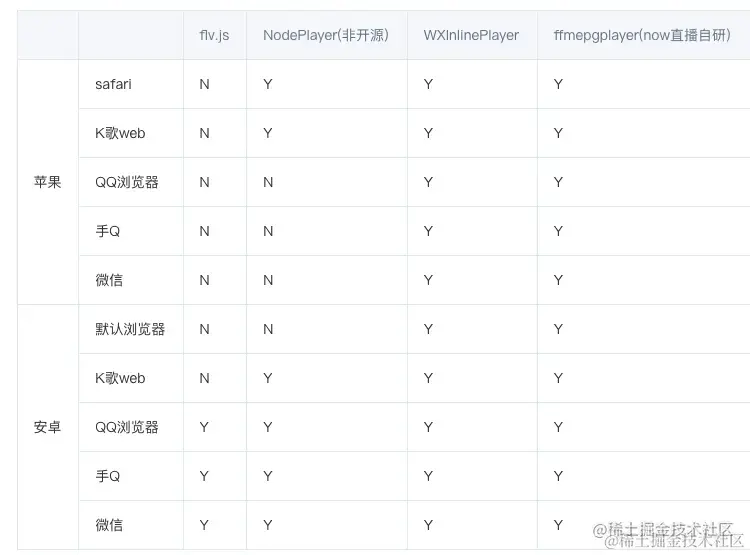Select 安卓 QQ浏览器 flv.js Y value
The width and height of the screenshot is (750, 555).
tap(204, 427)
